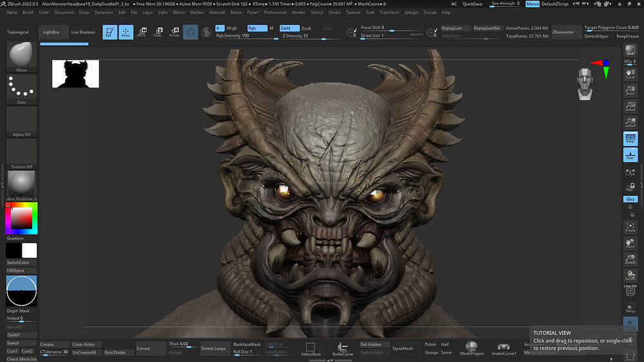This screenshot has height=362, width=644.
Task: Open the Render menu
Action: (x=299, y=12)
